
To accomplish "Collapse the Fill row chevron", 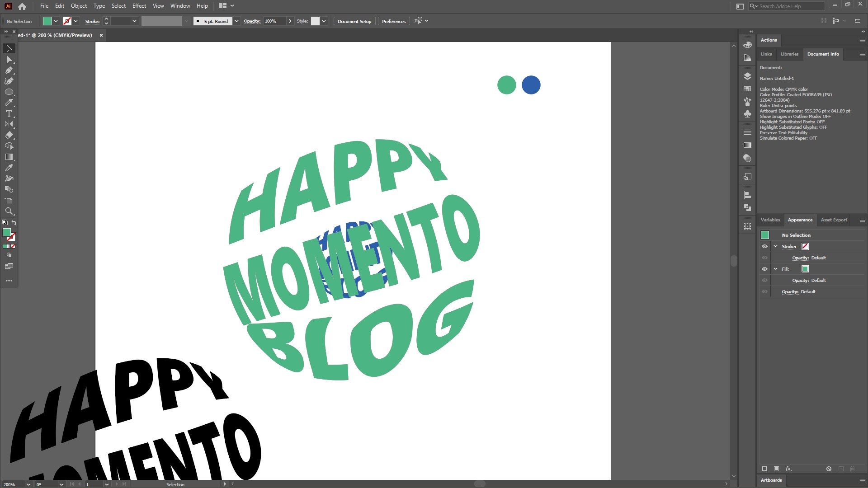I will (x=776, y=269).
